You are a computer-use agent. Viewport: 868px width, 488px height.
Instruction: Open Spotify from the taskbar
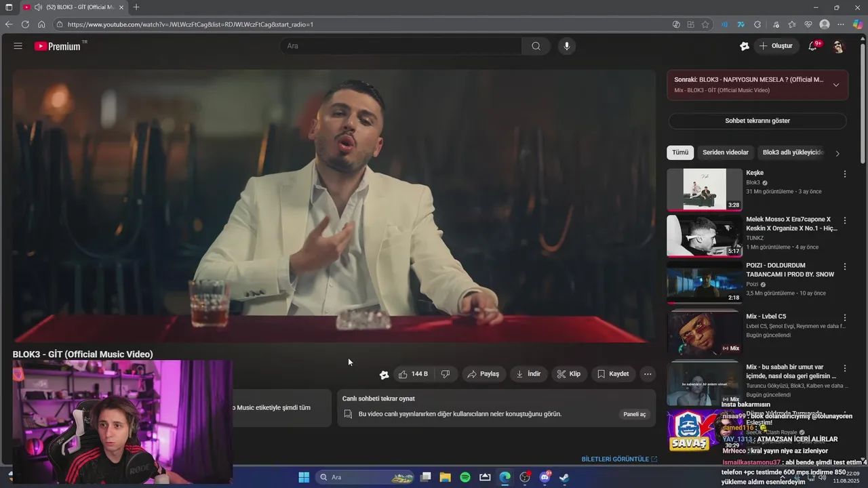click(x=465, y=477)
